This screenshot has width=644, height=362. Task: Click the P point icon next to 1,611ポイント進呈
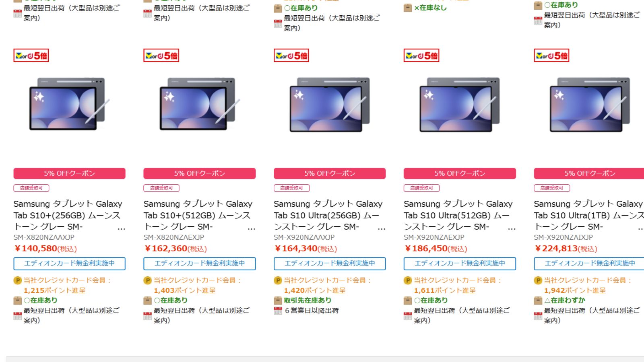point(408,280)
